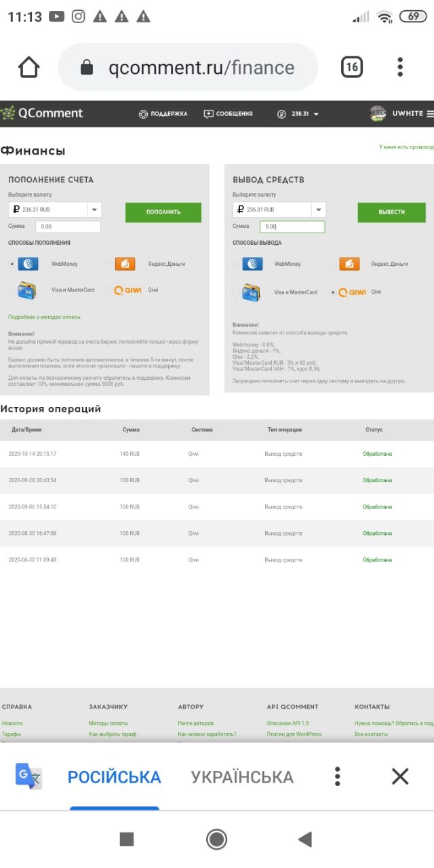
Task: Open Ранги авторов footer link
Action: point(195,724)
